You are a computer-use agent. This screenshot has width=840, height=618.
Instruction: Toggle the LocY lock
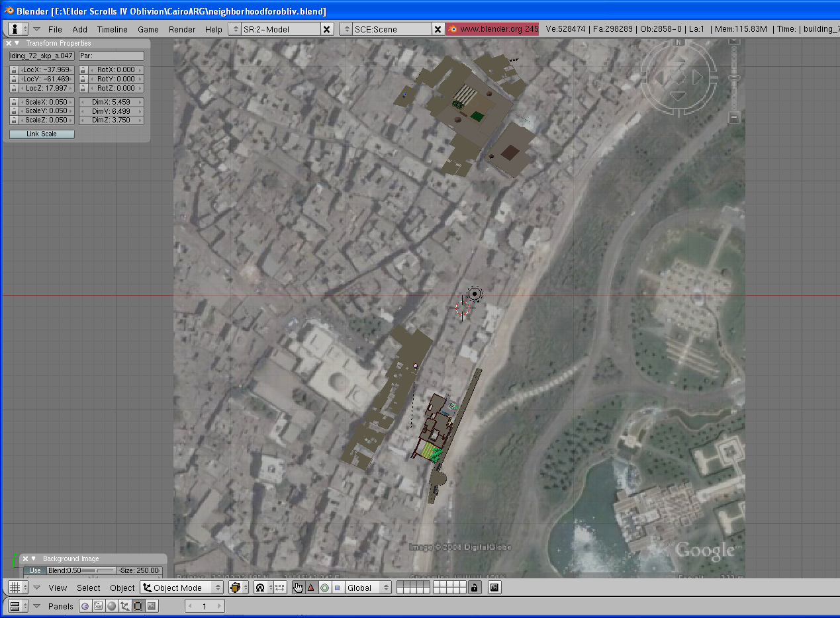point(13,79)
